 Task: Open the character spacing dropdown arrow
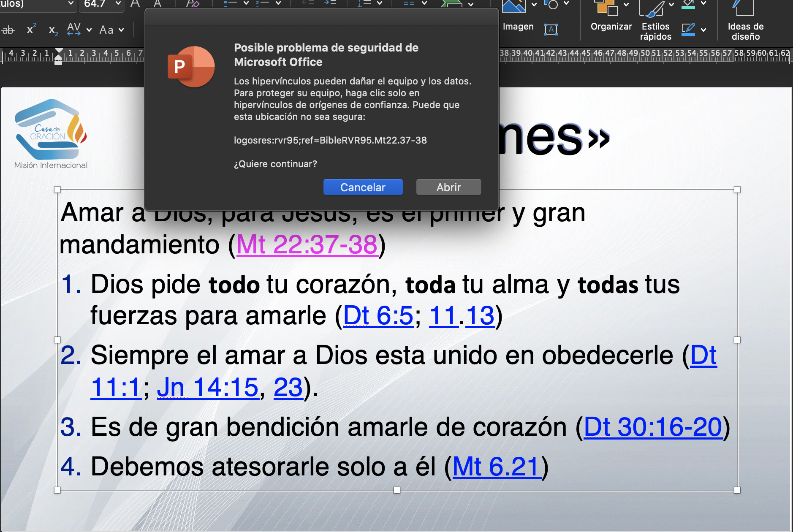89,30
